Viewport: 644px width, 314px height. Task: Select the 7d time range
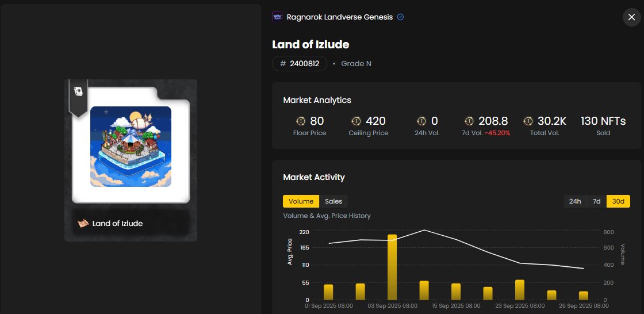(x=597, y=201)
